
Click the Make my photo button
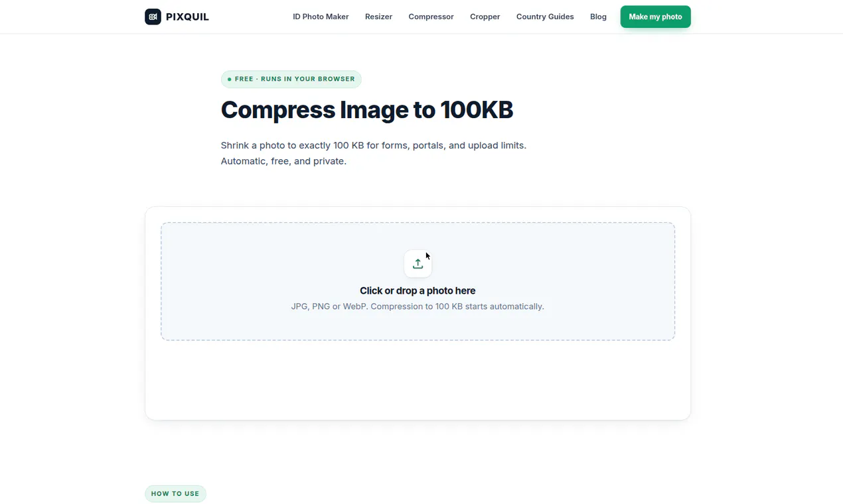click(x=655, y=17)
